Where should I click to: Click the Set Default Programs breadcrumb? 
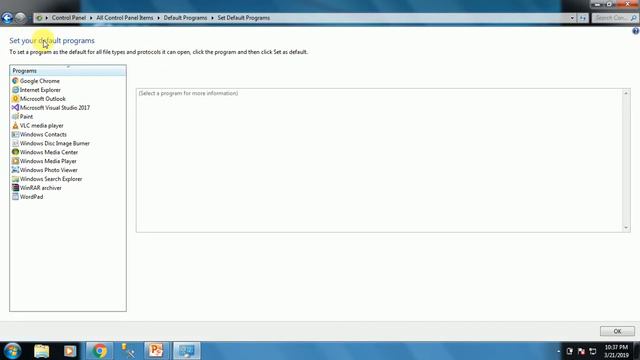pyautogui.click(x=244, y=18)
